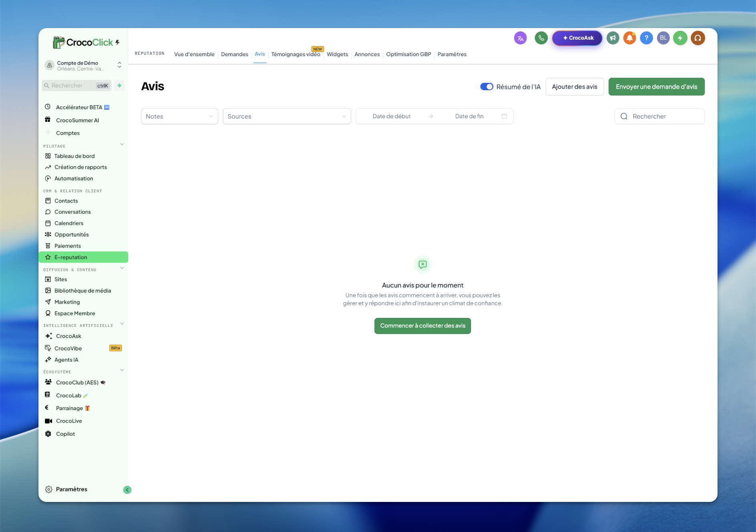The height and width of the screenshot is (532, 756).
Task: Open the Paramètres tab in Réputation
Action: pos(452,54)
